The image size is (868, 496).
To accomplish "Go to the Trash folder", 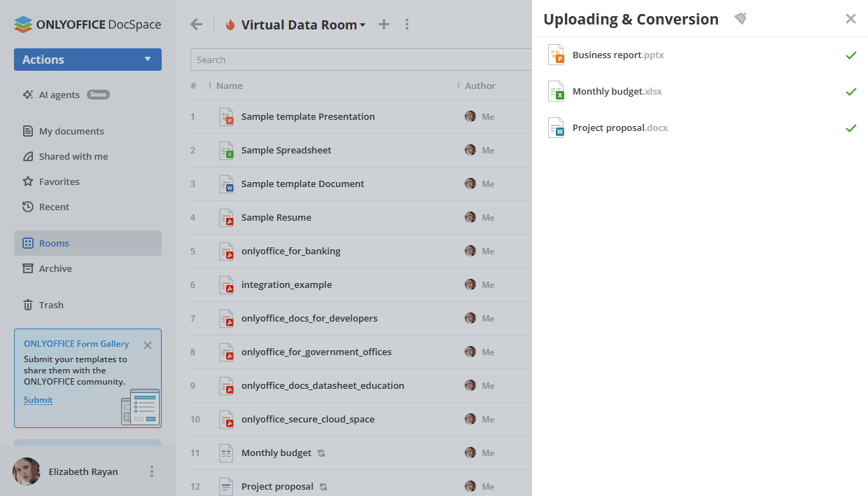I will (x=51, y=305).
